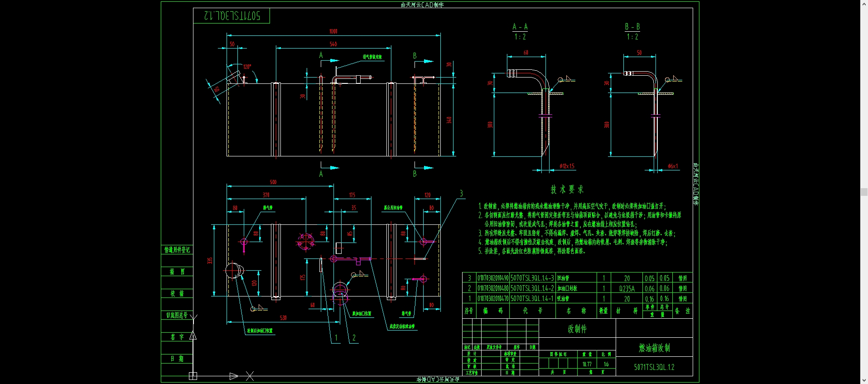Screen dimensions: 868x384
Task: Click the Y-axis arrow marker
Action: pyautogui.click(x=193, y=335)
